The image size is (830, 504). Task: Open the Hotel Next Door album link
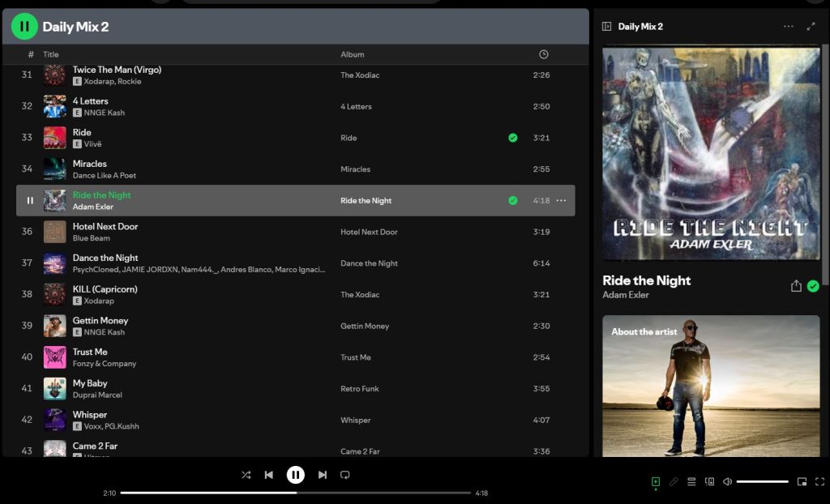(x=369, y=232)
